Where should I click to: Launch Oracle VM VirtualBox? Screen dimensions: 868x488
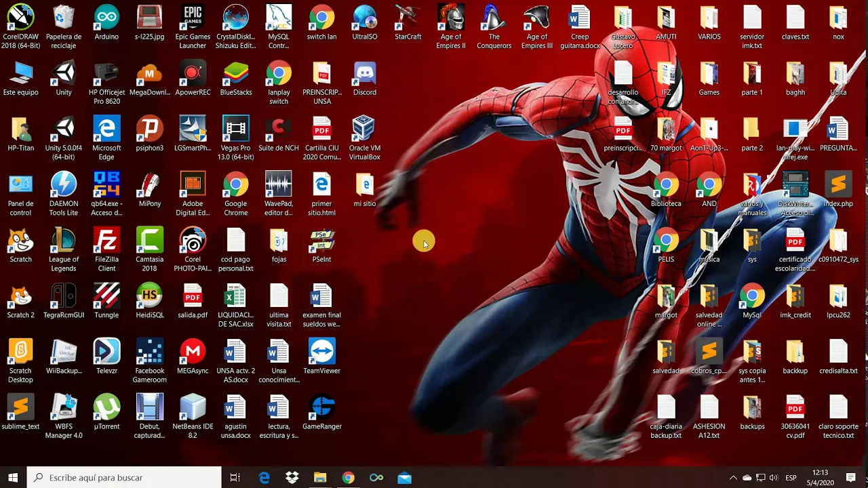click(365, 138)
